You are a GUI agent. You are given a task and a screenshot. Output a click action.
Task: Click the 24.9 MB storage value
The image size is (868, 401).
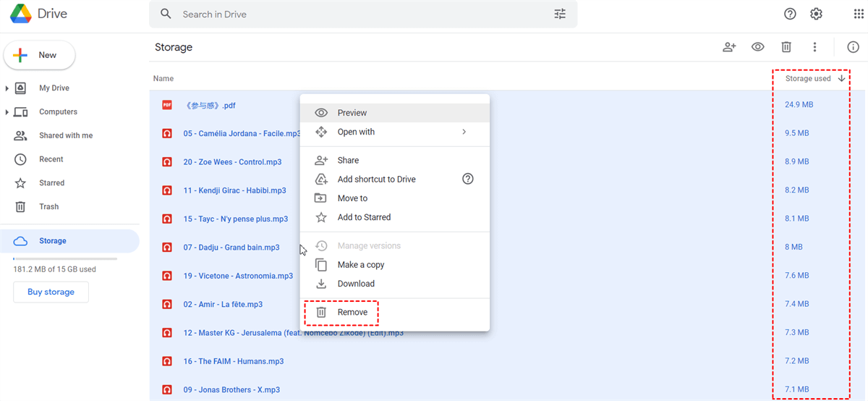(x=799, y=105)
